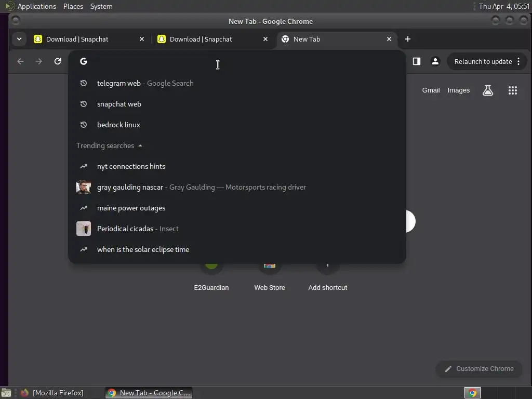Click the show desktop taskbar icon
The image size is (532, 399).
pyautogui.click(x=6, y=393)
